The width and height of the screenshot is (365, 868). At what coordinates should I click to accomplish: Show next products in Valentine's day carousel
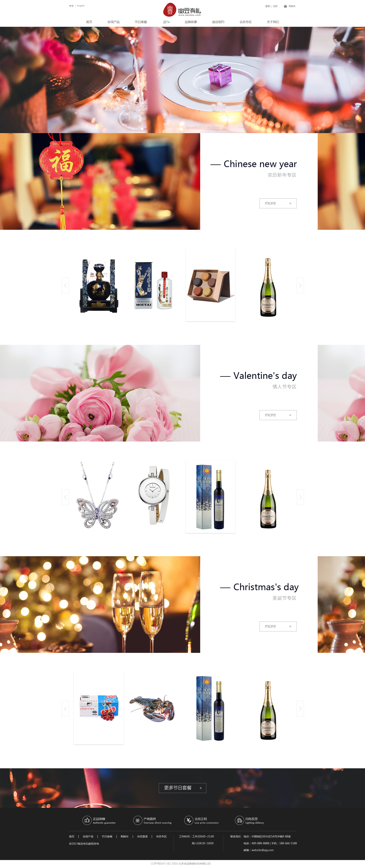(x=300, y=497)
